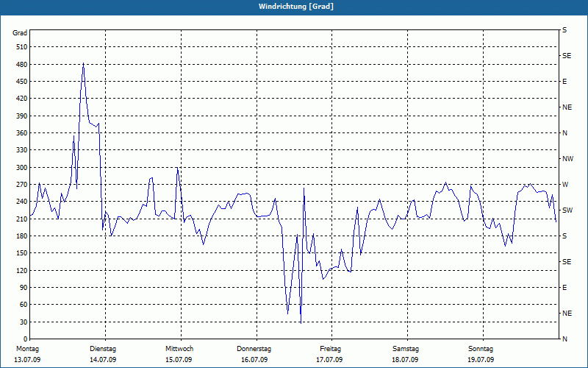
Task: Select the 30 degree axis value
Action: (24, 322)
